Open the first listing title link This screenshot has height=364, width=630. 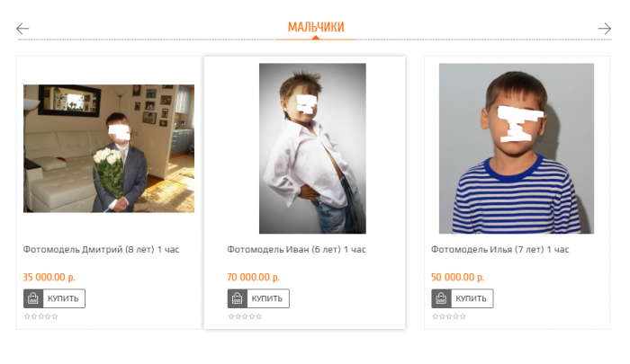pos(101,250)
